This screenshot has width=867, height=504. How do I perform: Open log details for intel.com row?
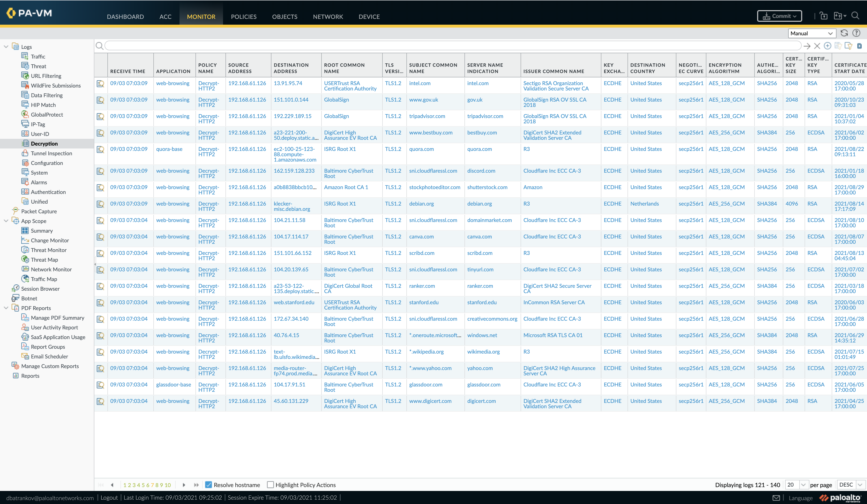click(100, 84)
